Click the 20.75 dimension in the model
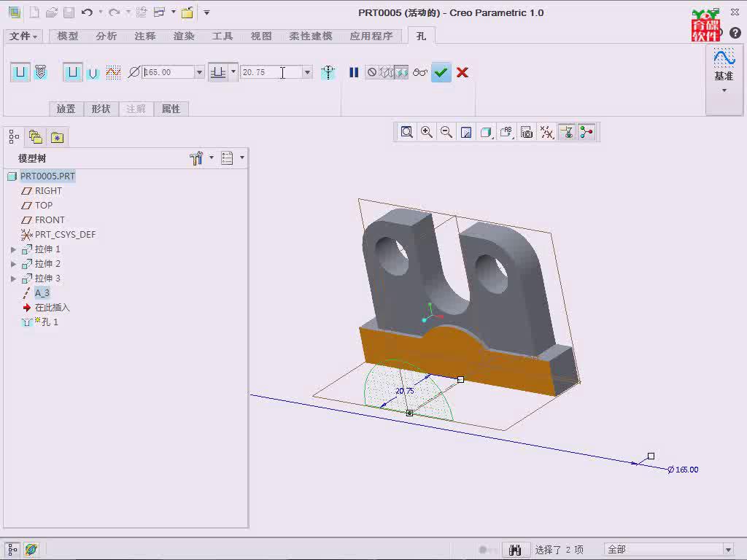This screenshot has height=560, width=747. tap(405, 391)
